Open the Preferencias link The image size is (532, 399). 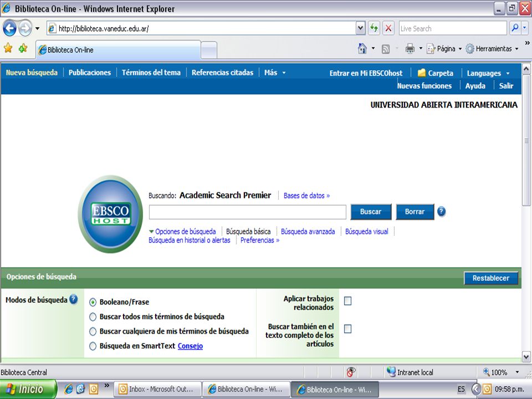[259, 240]
